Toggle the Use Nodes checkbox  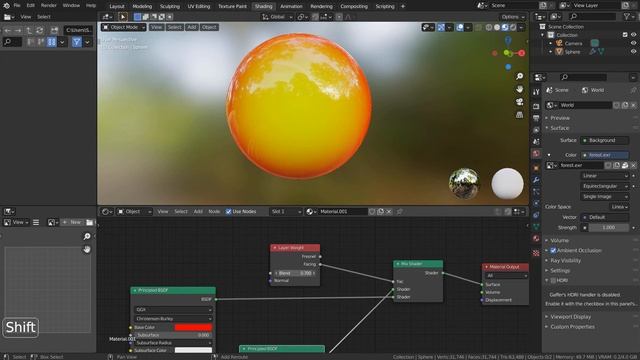pyautogui.click(x=229, y=211)
